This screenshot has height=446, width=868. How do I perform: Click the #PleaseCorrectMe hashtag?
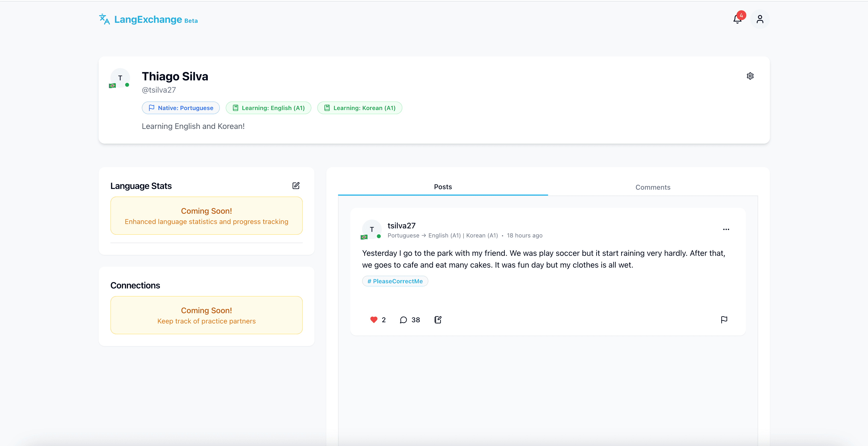point(395,281)
